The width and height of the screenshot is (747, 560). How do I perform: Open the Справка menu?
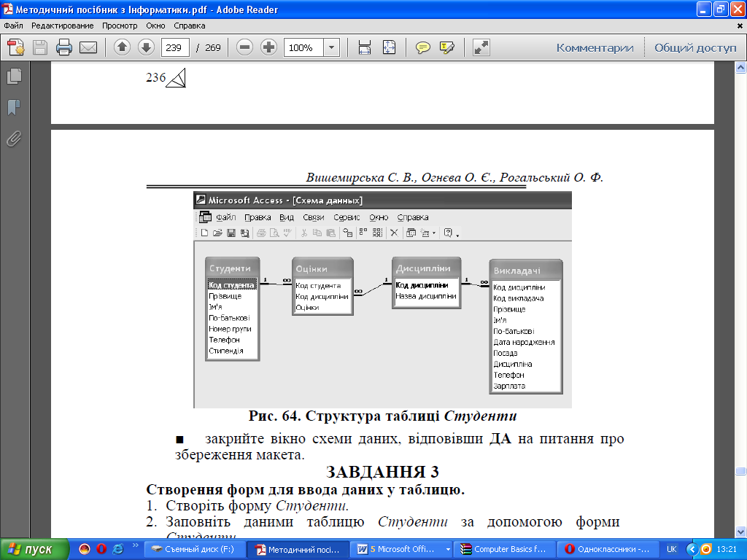[x=190, y=26]
